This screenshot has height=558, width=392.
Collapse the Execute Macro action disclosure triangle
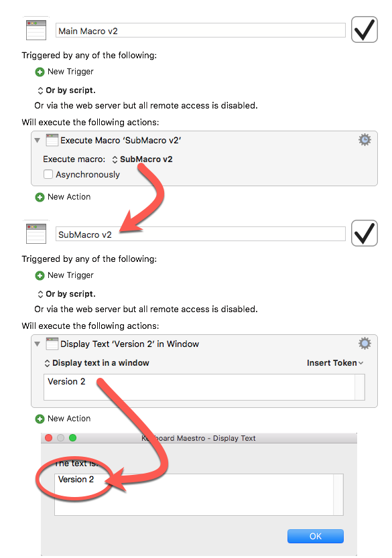pos(38,140)
